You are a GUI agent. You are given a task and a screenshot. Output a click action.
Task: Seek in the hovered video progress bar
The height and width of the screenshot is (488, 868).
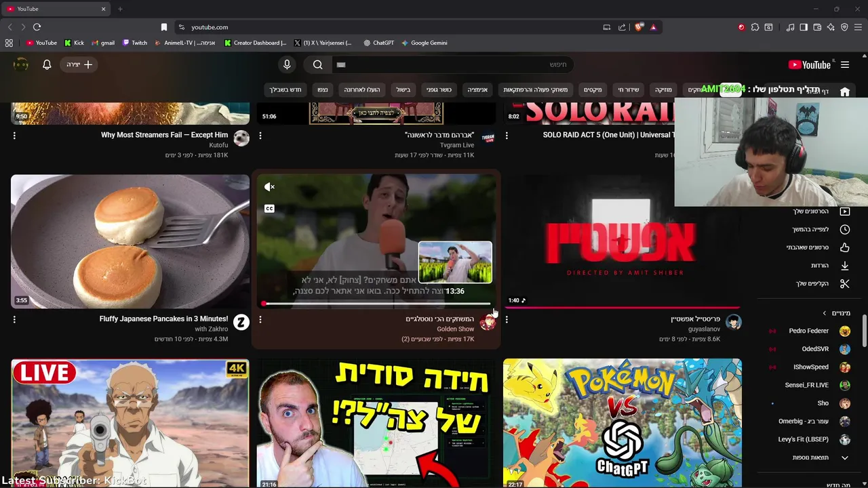(376, 304)
